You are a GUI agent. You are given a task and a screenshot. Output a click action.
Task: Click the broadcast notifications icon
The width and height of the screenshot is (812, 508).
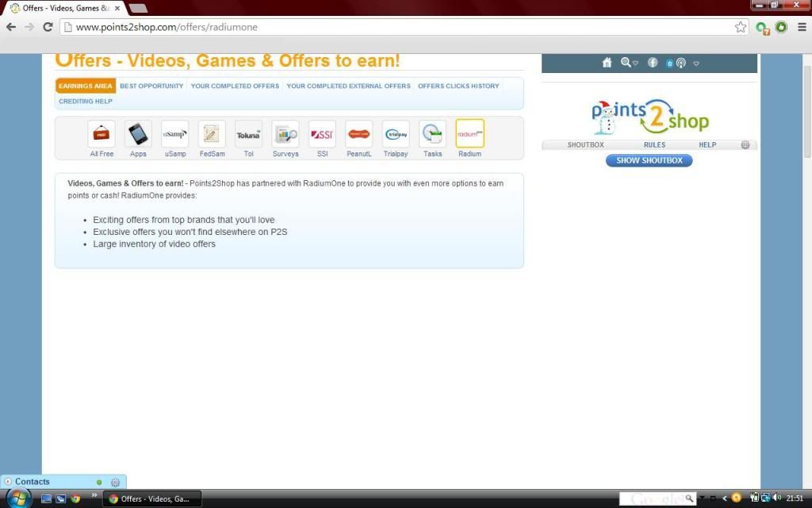click(x=681, y=63)
